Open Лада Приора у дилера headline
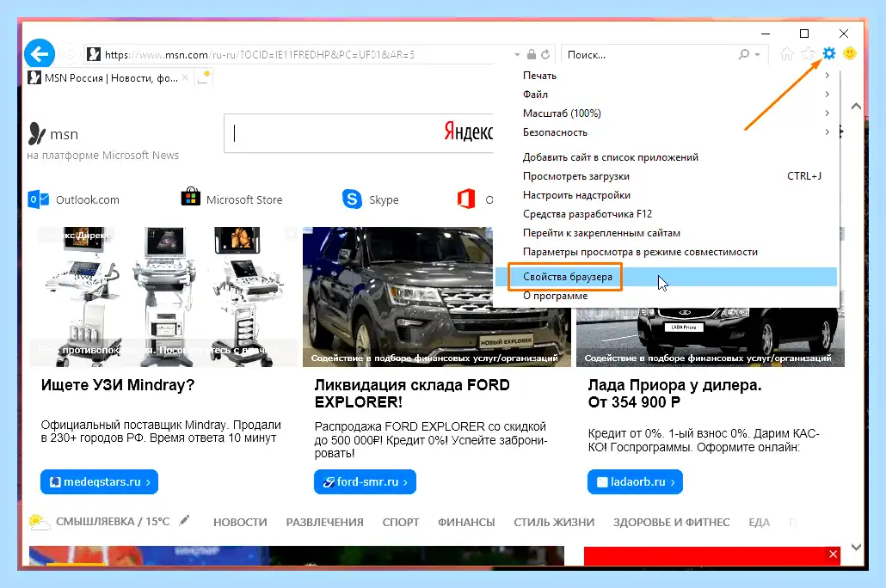This screenshot has width=886, height=588. point(674,393)
